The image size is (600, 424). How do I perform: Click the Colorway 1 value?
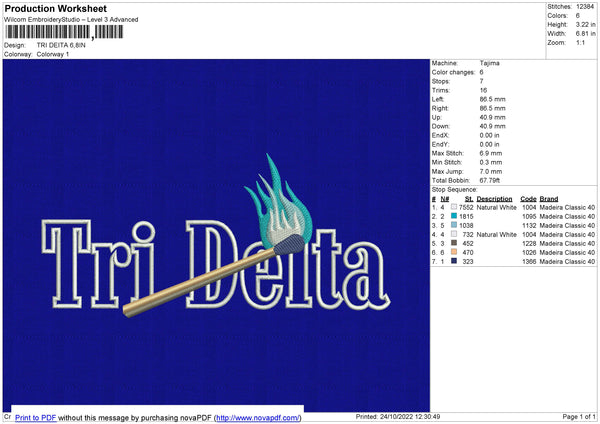pos(53,54)
